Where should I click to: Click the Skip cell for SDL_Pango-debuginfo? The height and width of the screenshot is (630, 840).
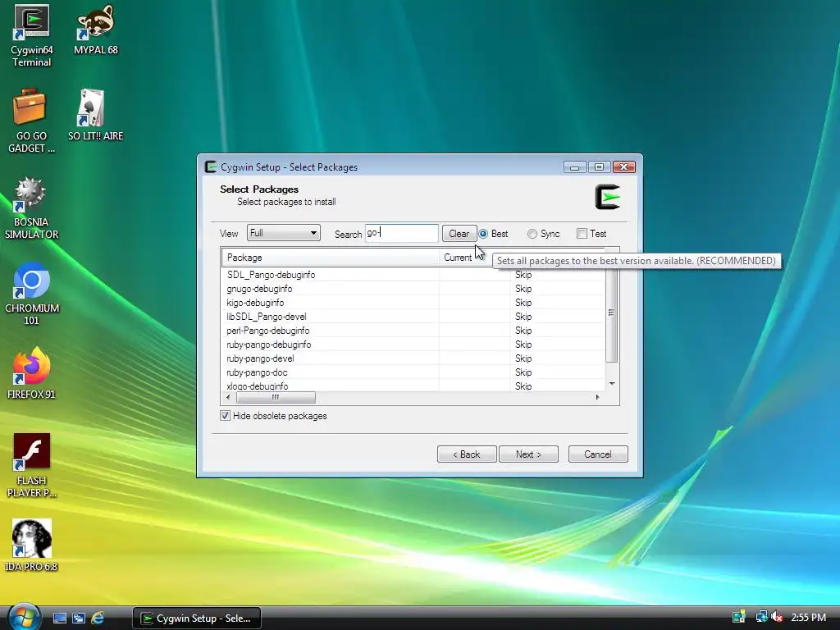(523, 275)
